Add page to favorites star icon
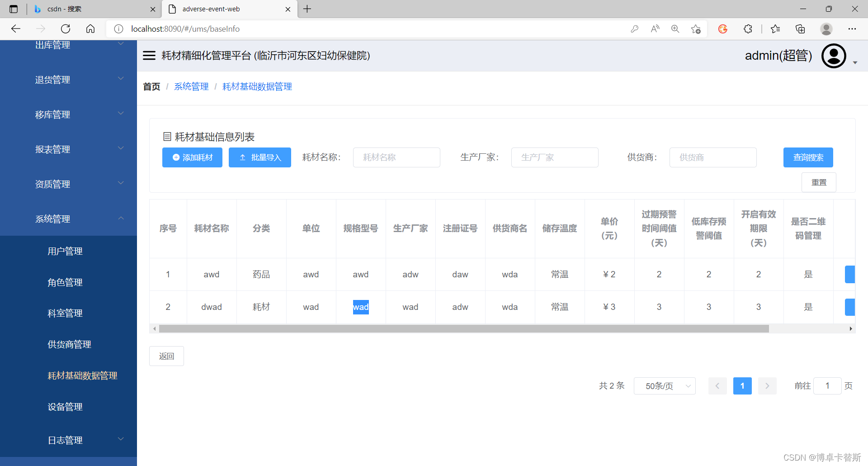The height and width of the screenshot is (466, 868). coord(696,29)
